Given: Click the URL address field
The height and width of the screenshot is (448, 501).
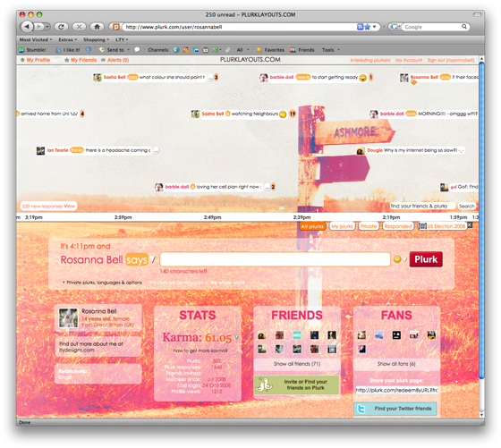Looking at the screenshot, I should point(240,27).
